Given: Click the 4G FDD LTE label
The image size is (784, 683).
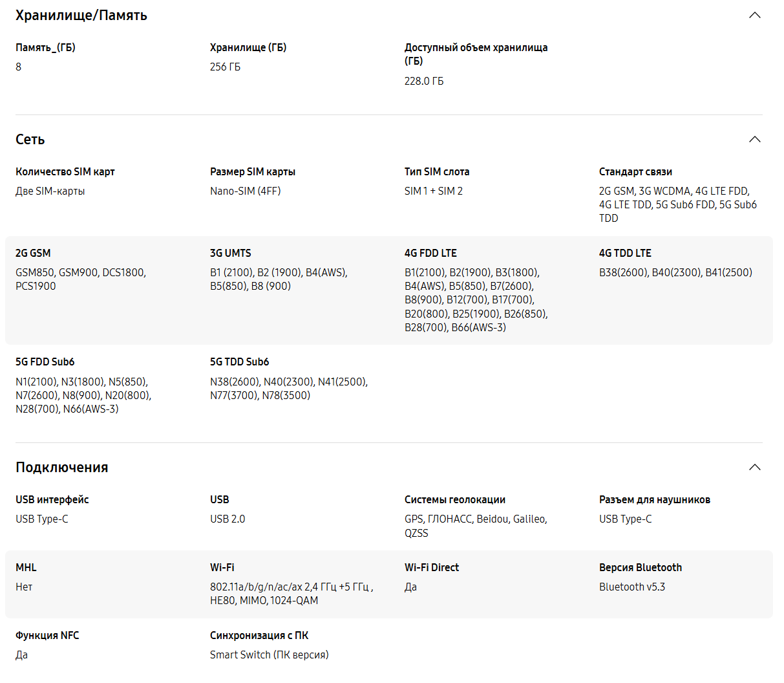Looking at the screenshot, I should tap(430, 253).
